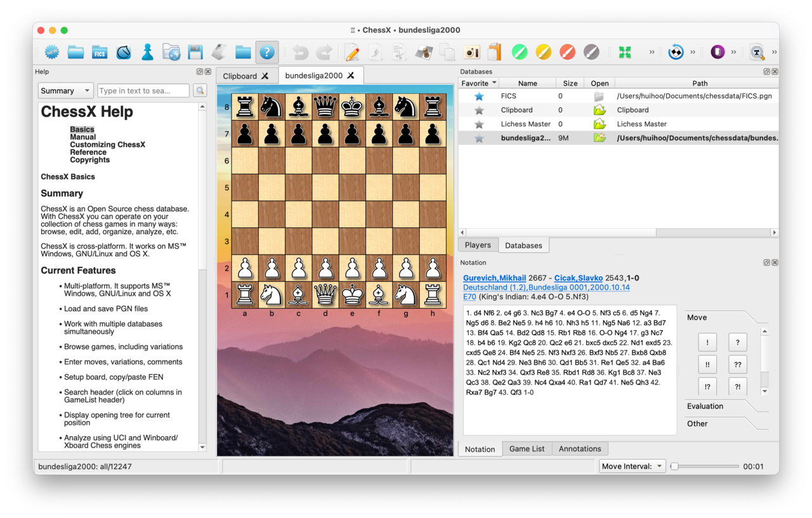The height and width of the screenshot is (518, 812).
Task: Click the green paintbrush toolbar icon
Action: (x=520, y=52)
